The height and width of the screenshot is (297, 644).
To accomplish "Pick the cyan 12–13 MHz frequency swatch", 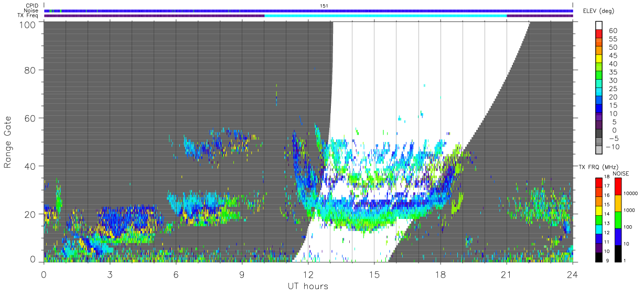I will 599,229.
